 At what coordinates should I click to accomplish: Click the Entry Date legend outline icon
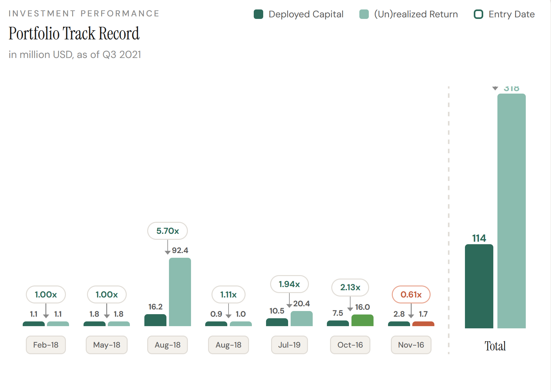(478, 14)
